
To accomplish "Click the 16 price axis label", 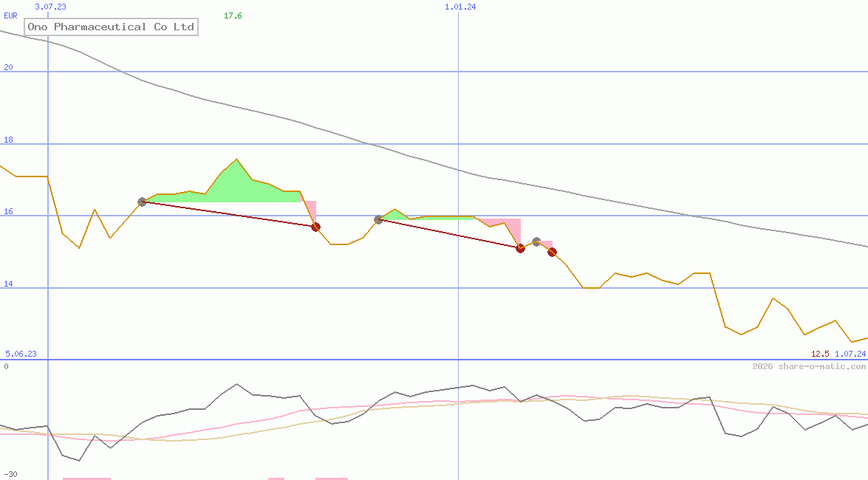I will 8,211.
